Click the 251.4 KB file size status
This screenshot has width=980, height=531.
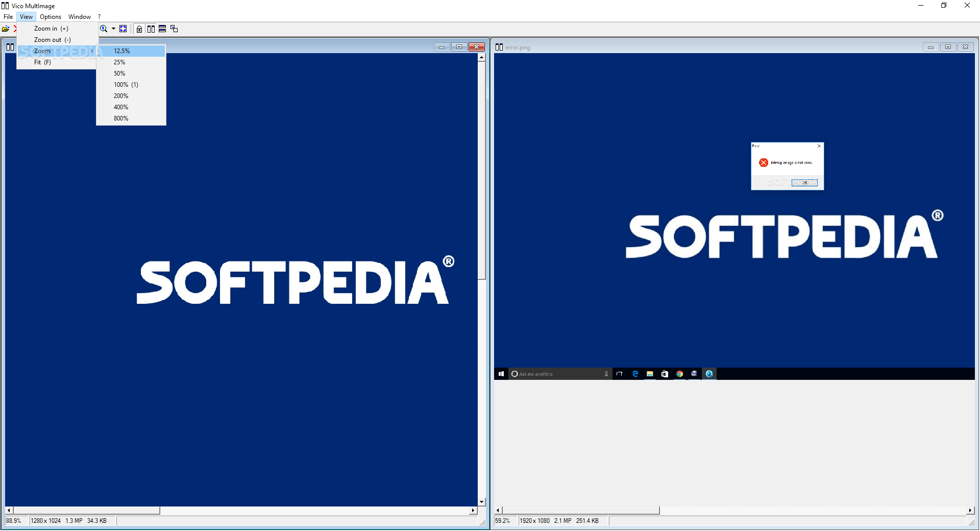[x=587, y=521]
